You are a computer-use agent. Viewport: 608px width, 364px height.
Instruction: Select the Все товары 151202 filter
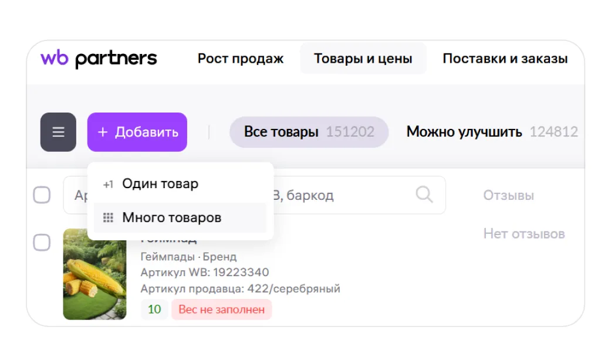point(309,132)
